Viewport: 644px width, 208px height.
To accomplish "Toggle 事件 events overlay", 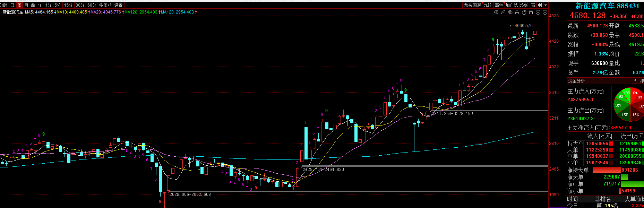I will point(499,5).
